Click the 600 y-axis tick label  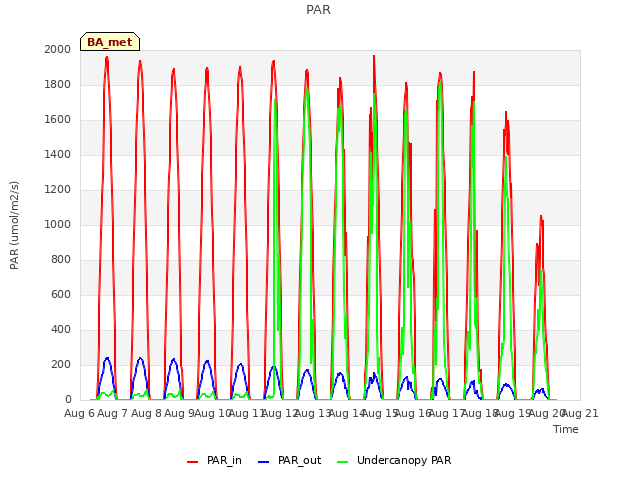pyautogui.click(x=61, y=295)
